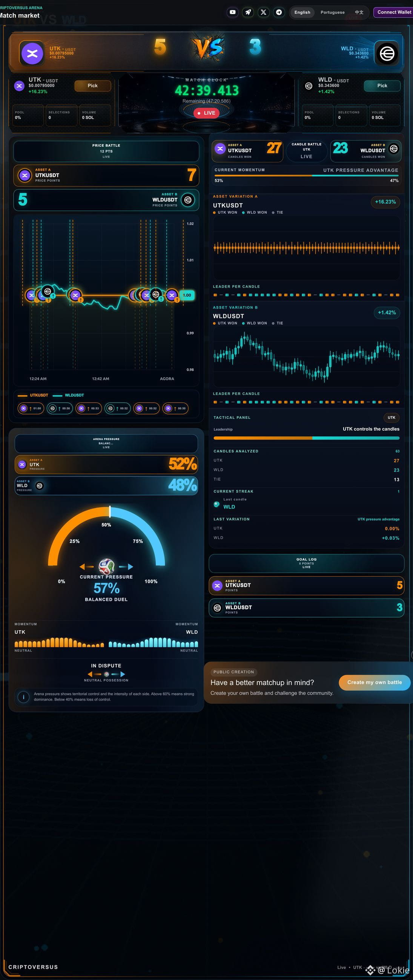
Task: Click WLD coin icon beside the WLD Pick button
Action: [x=309, y=86]
